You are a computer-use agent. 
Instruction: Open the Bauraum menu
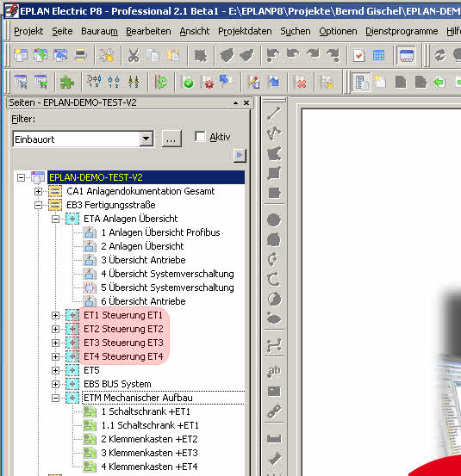pos(99,31)
